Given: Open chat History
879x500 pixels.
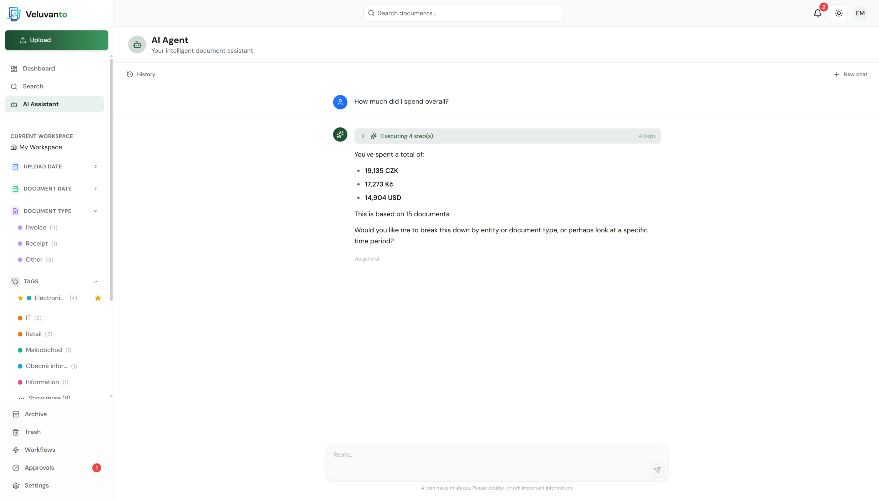Looking at the screenshot, I should [141, 75].
